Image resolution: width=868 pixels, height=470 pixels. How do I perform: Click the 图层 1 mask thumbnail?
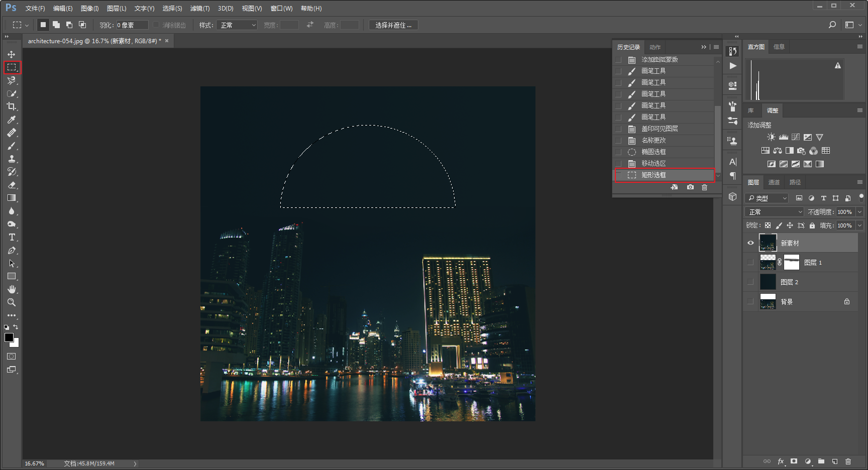point(792,262)
